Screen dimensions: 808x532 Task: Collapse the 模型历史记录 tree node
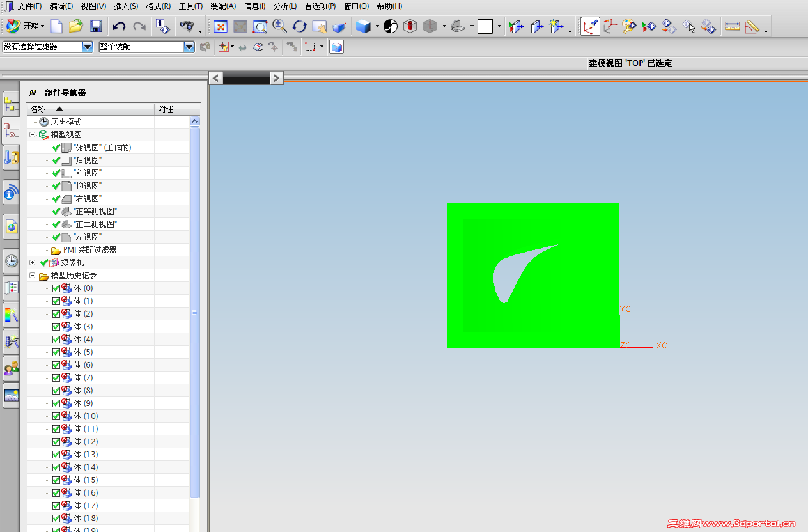pos(32,275)
